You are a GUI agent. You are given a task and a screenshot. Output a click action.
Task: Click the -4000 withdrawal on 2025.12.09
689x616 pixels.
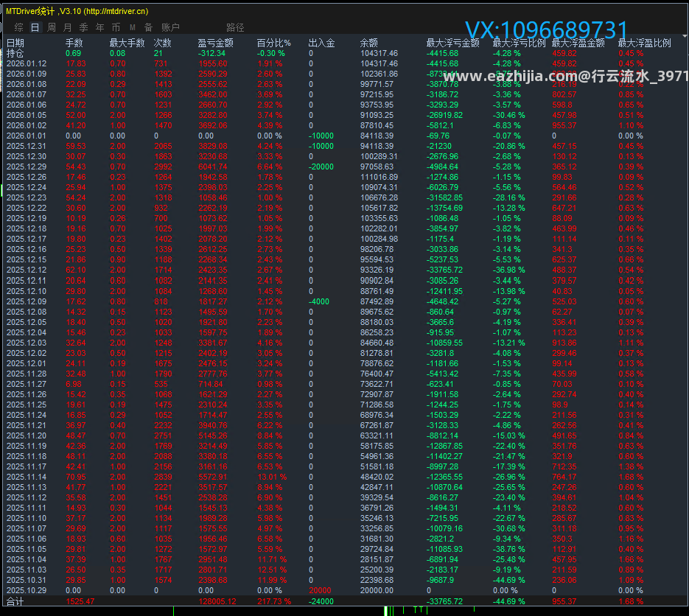pyautogui.click(x=318, y=301)
